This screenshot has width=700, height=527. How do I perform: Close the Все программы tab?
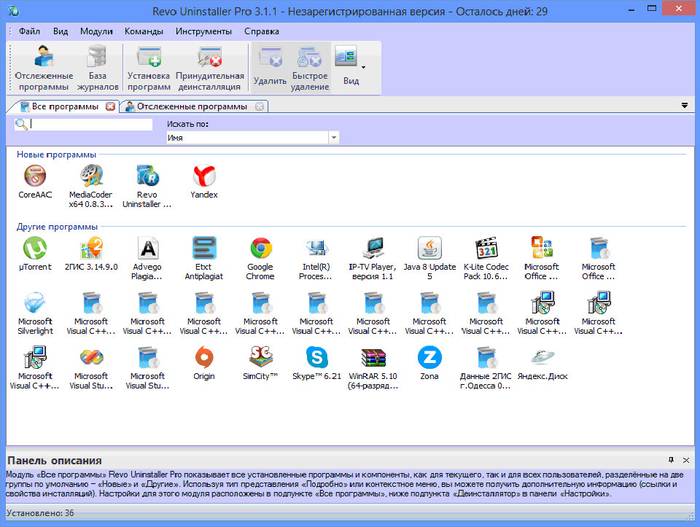click(110, 106)
